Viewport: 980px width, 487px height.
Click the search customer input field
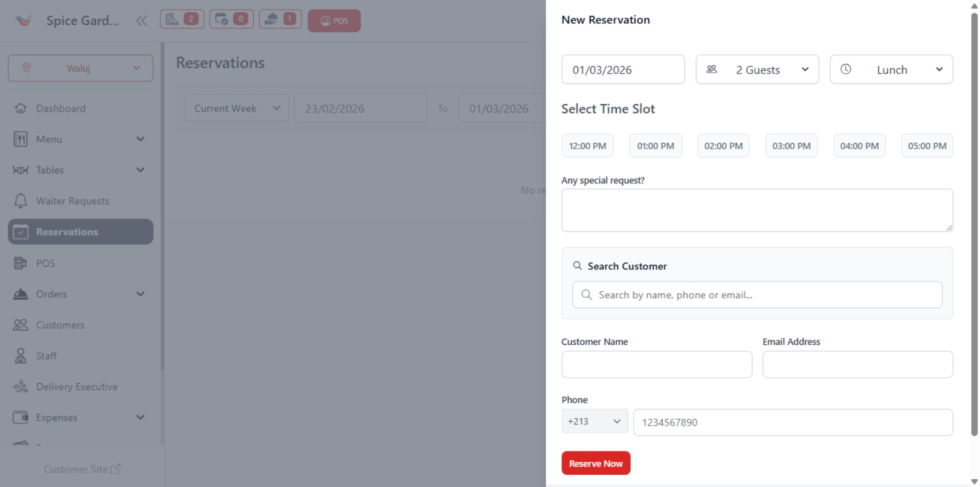point(756,295)
